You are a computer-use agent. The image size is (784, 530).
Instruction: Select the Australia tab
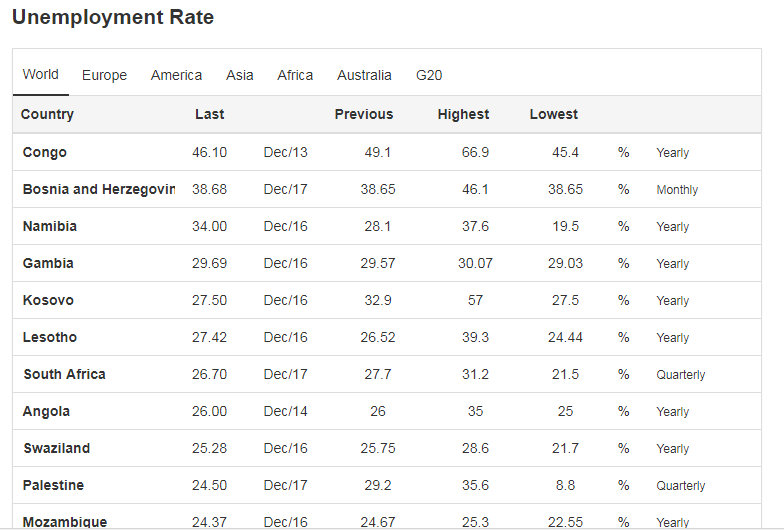[x=364, y=75]
